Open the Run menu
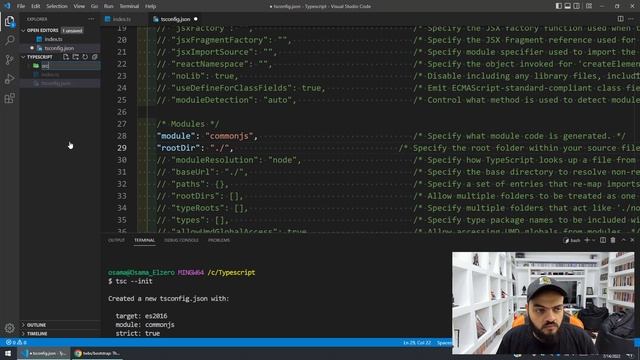The height and width of the screenshot is (360, 640). (109, 6)
